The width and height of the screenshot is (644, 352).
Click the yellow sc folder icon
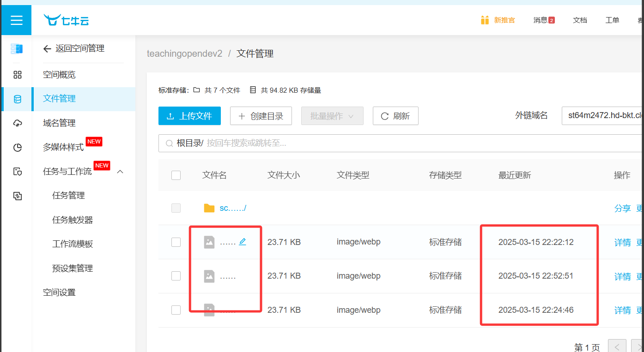coord(209,208)
